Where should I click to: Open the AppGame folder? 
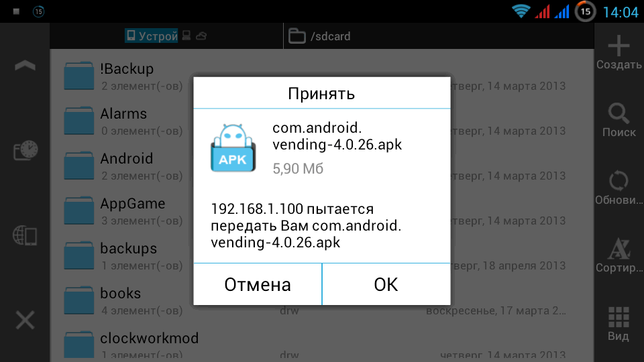coord(122,211)
